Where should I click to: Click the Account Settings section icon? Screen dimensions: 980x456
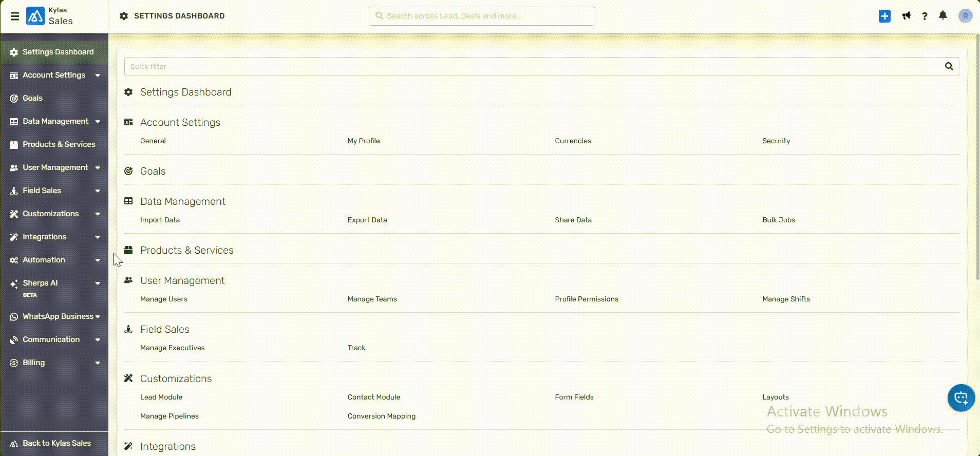pyautogui.click(x=128, y=122)
